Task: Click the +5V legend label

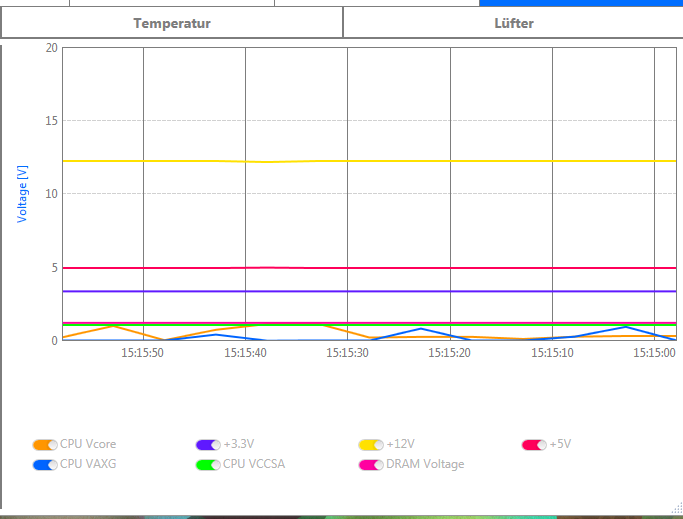Action: [x=560, y=444]
